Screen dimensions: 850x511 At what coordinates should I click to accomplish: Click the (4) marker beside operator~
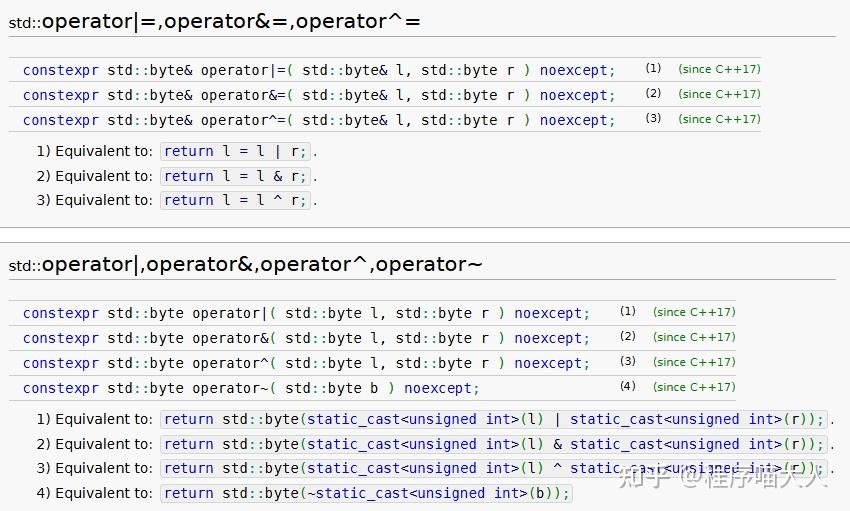(x=628, y=386)
